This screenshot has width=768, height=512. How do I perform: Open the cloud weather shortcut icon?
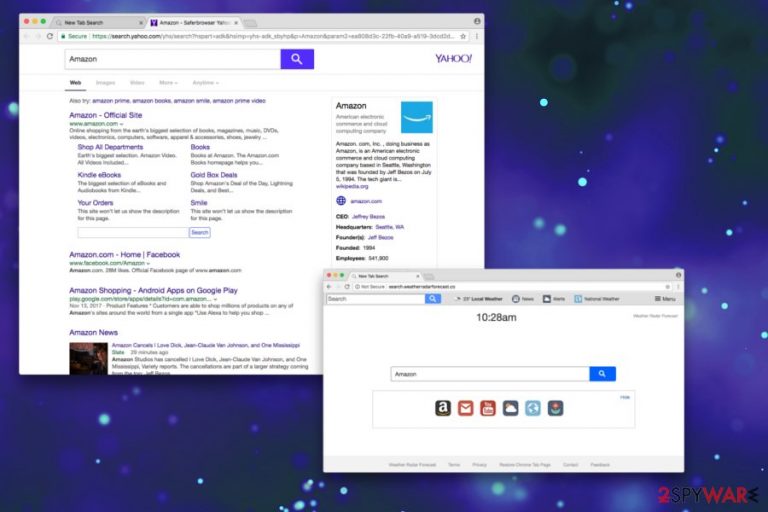(x=510, y=408)
